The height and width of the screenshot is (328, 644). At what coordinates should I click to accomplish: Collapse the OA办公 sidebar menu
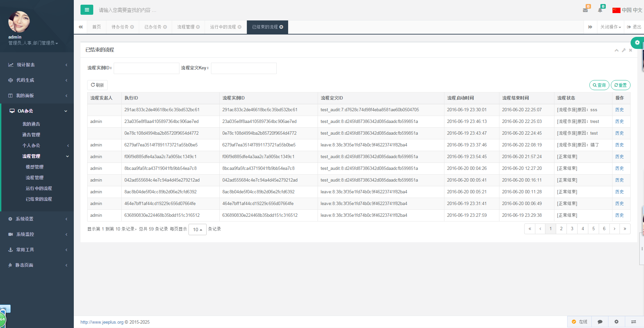(x=37, y=111)
